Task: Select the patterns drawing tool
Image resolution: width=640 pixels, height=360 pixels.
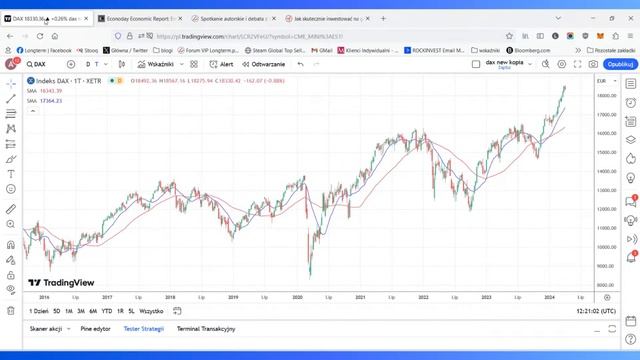Action: (x=11, y=129)
